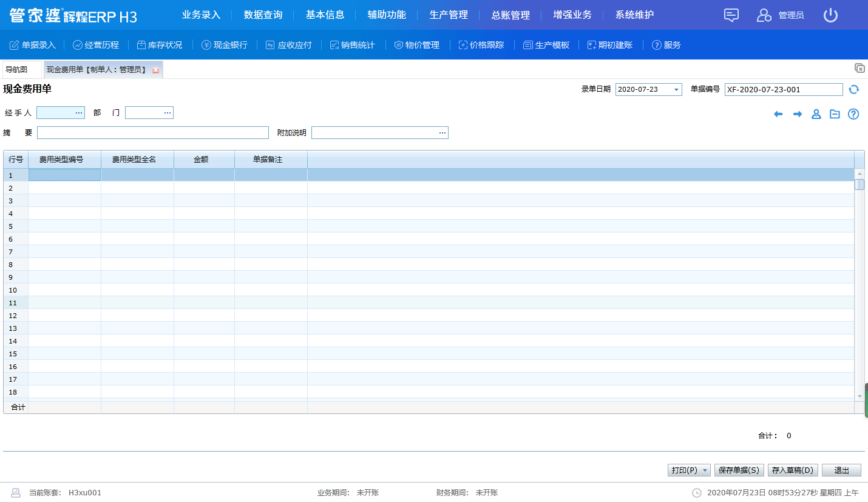Open 销售统计 toolbar shortcut
This screenshot has width=868, height=502.
(x=352, y=45)
